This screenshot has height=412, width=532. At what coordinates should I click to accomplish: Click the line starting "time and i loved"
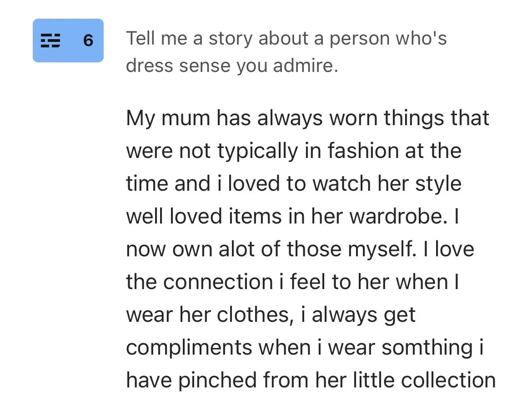click(x=293, y=183)
